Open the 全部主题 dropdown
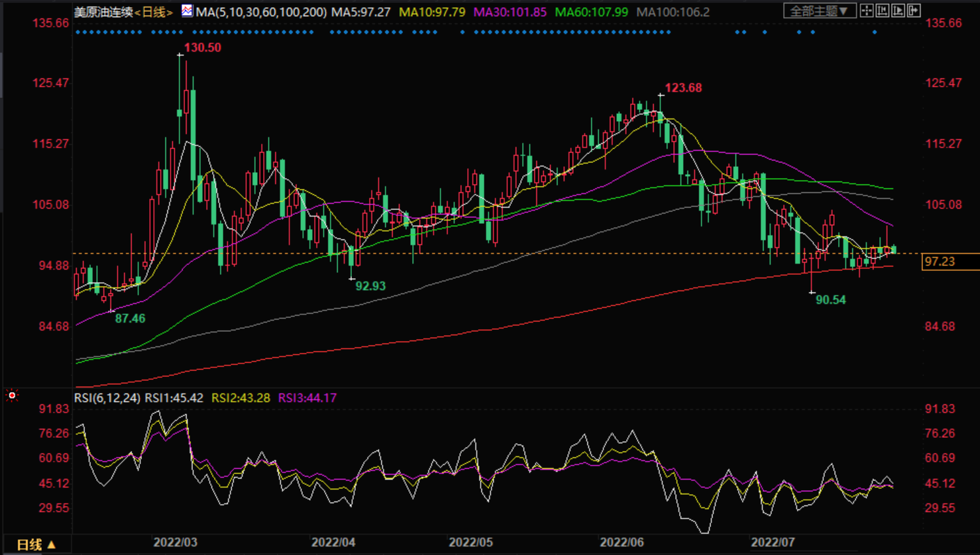 (819, 10)
